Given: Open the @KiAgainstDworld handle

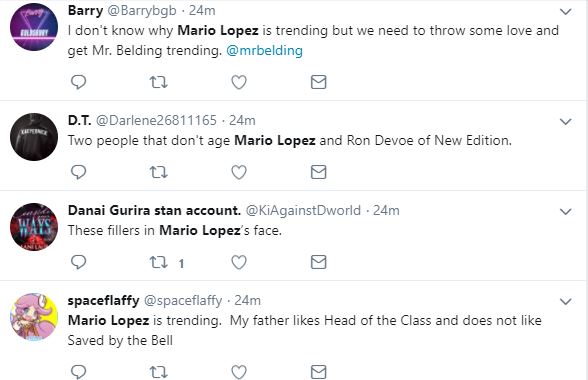Looking at the screenshot, I should coord(303,210).
